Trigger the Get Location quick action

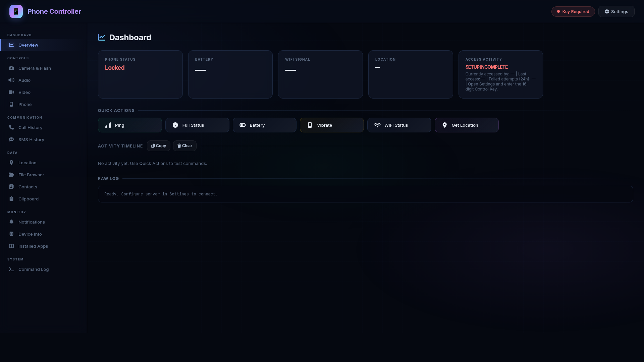click(x=467, y=125)
